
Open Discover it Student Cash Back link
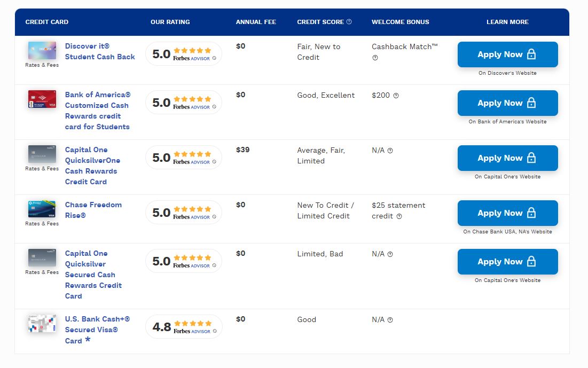tap(100, 51)
